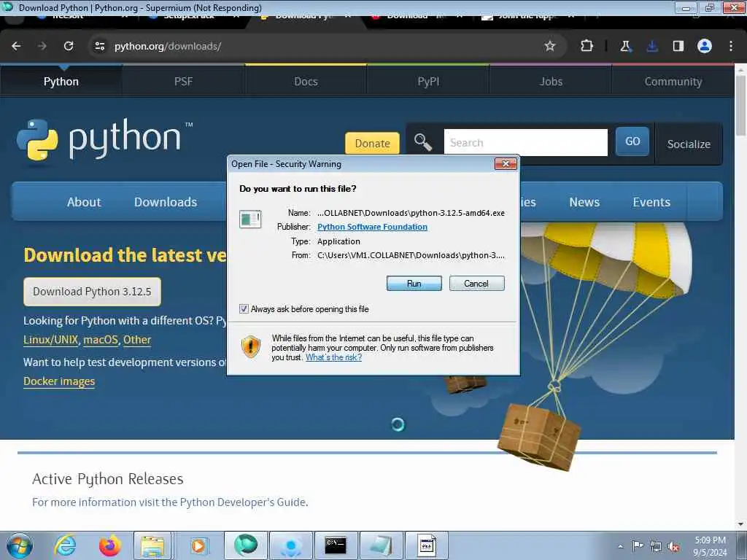Open the labs flask icon in toolbar

coord(625,46)
